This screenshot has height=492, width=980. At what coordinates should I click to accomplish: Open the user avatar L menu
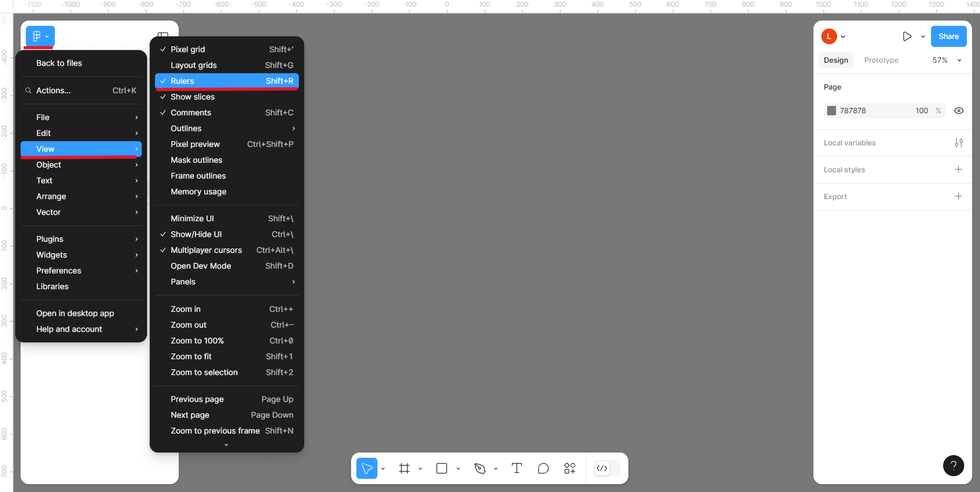[833, 36]
